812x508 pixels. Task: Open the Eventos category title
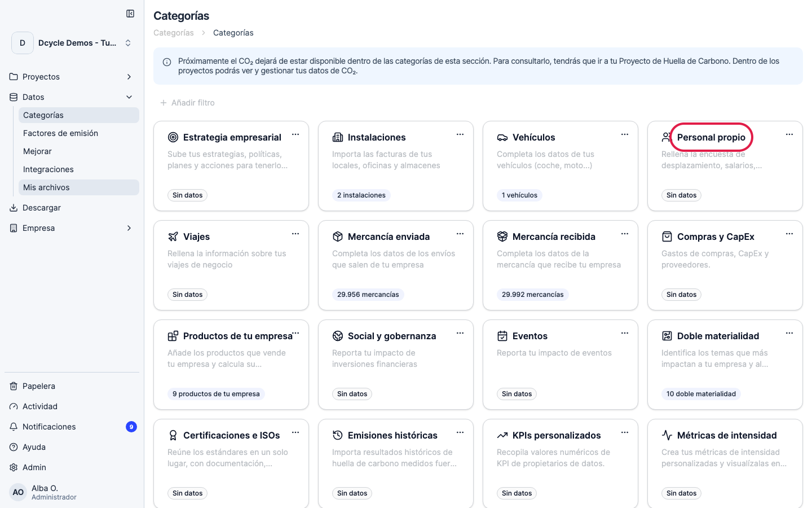[530, 336]
